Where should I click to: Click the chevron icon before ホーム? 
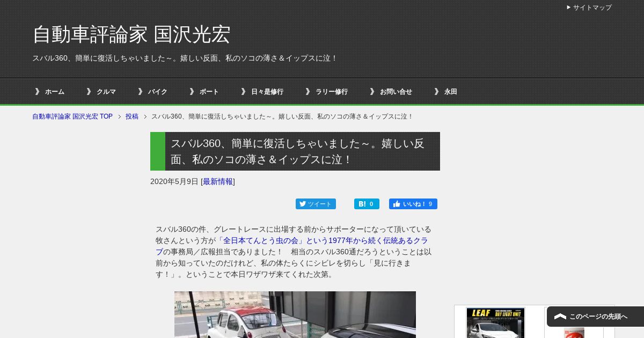pos(38,92)
